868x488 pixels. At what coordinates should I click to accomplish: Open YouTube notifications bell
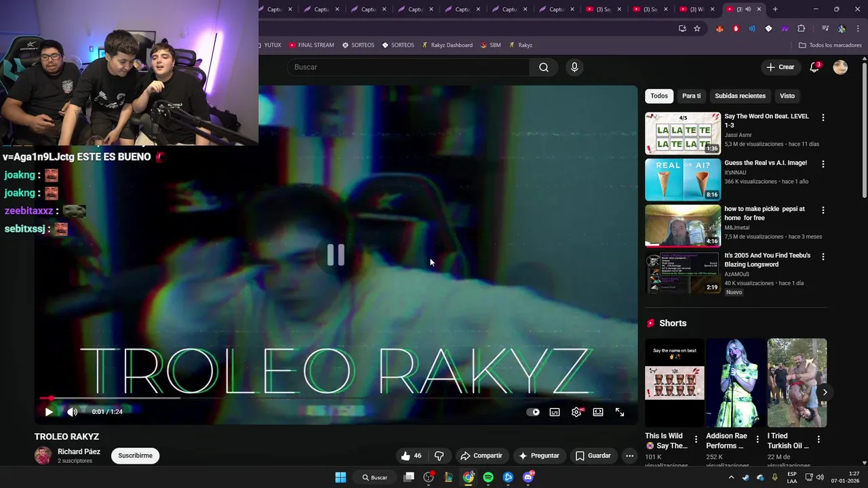815,67
